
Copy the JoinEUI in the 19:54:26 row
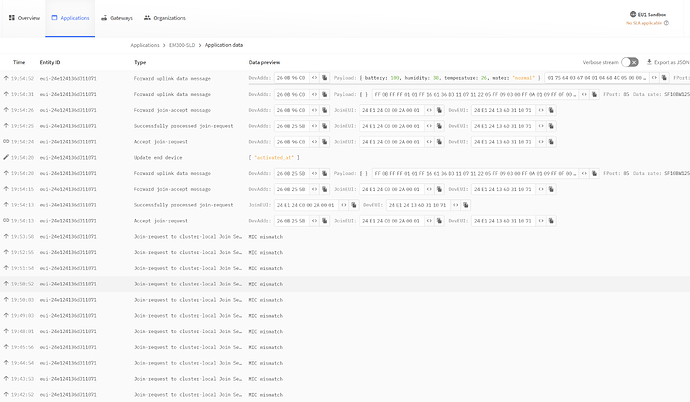(439, 110)
